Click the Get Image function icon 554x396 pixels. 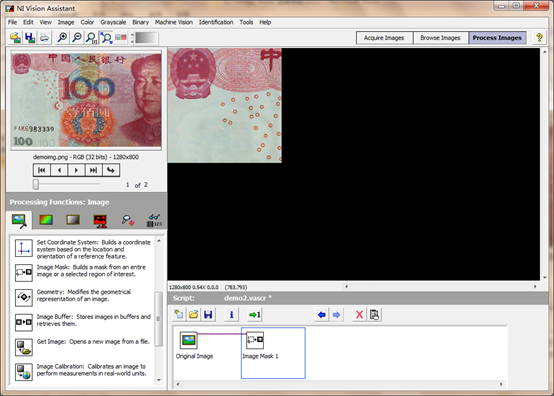pyautogui.click(x=24, y=347)
